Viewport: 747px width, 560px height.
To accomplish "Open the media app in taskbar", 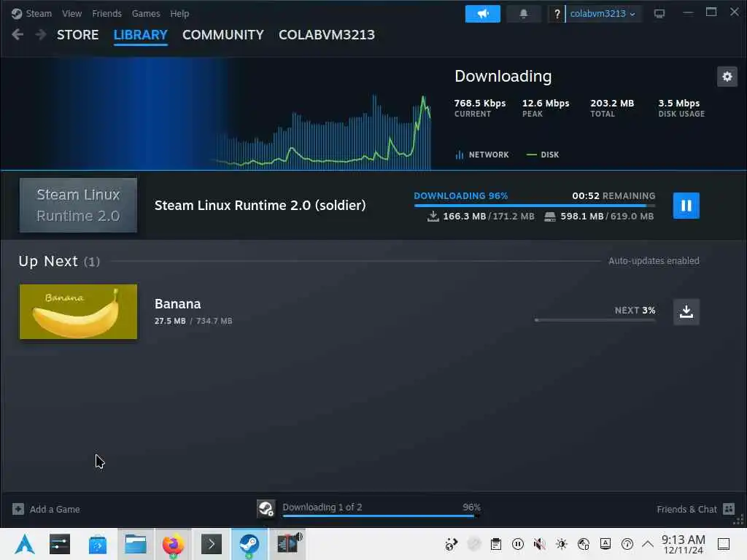I will click(x=288, y=544).
